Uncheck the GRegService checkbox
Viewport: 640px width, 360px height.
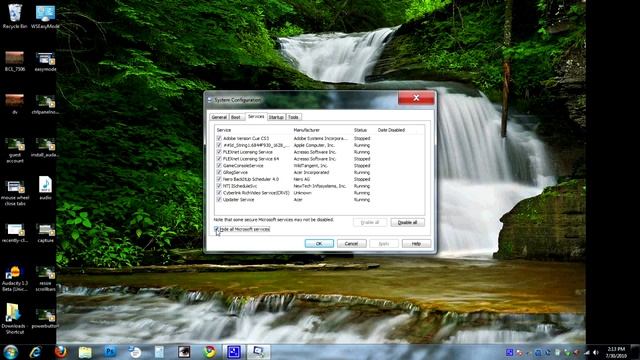tap(219, 172)
